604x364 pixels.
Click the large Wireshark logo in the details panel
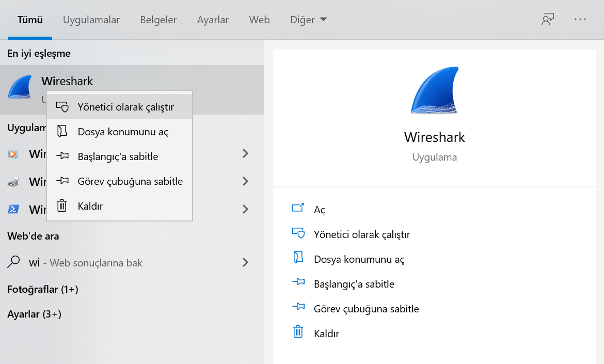435,90
